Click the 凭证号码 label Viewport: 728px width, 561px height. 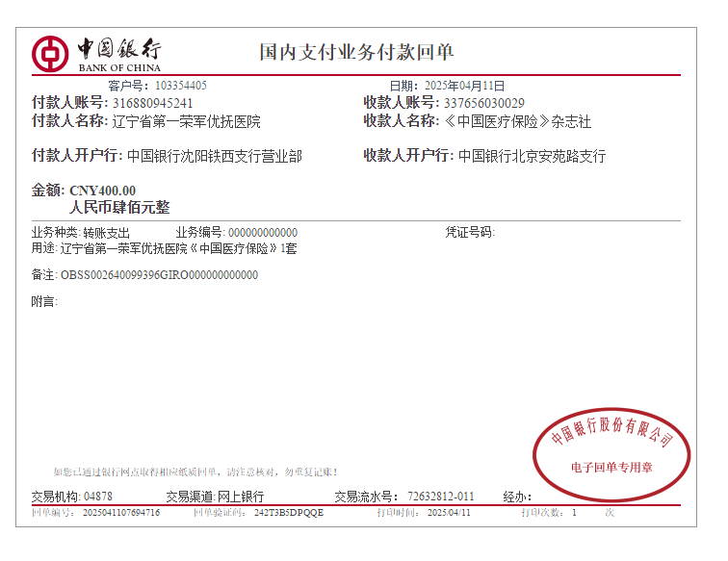click(470, 232)
